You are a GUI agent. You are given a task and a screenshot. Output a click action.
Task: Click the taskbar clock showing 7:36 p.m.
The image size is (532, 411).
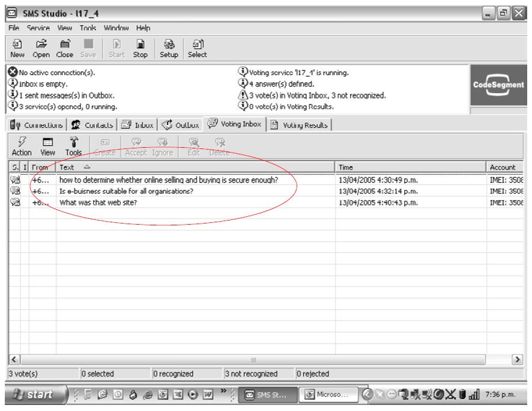500,394
